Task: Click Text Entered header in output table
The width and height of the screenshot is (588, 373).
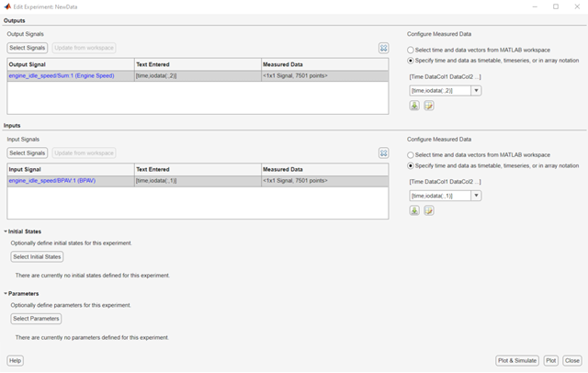Action: [x=198, y=64]
